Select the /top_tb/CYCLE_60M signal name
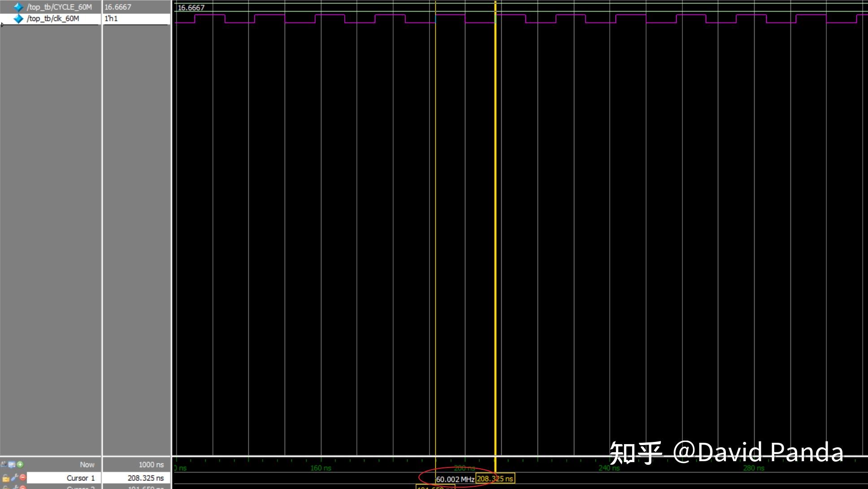868x489 pixels. click(x=59, y=7)
